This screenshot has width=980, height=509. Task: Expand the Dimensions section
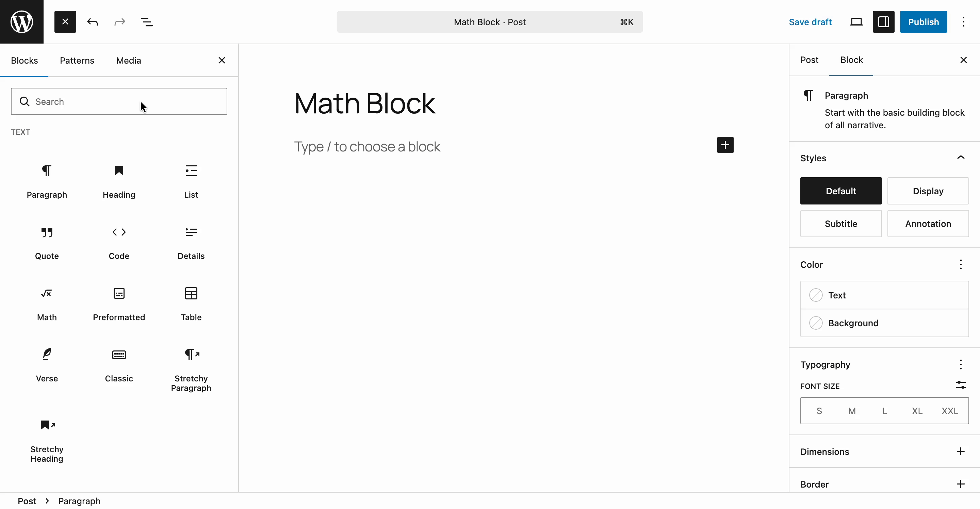pos(960,451)
